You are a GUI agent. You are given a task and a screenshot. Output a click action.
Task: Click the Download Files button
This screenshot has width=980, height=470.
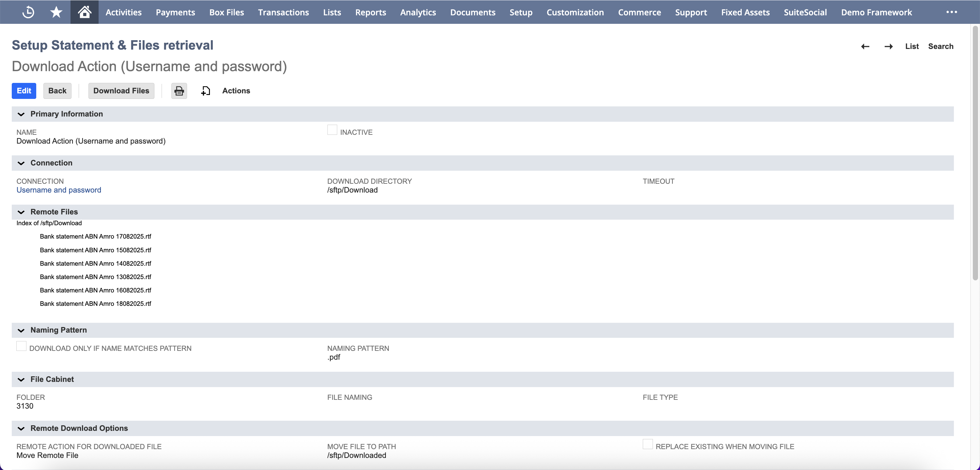(x=121, y=91)
